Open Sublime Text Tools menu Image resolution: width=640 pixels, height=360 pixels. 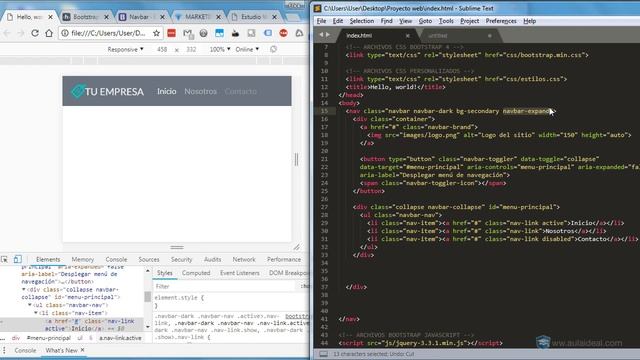[446, 21]
